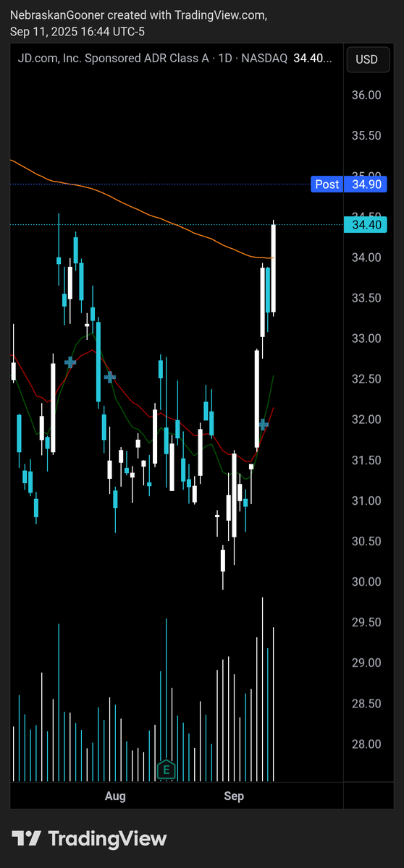Click the earnings E marker icon
The height and width of the screenshot is (868, 404).
pos(167,770)
